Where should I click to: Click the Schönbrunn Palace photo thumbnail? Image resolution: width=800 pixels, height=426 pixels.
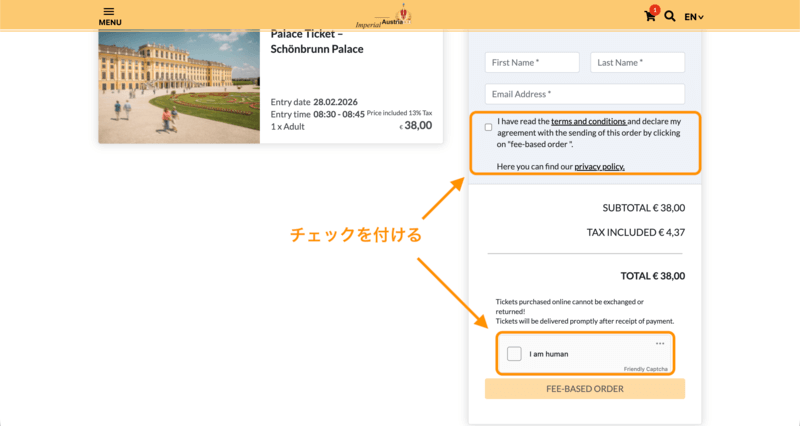point(179,87)
